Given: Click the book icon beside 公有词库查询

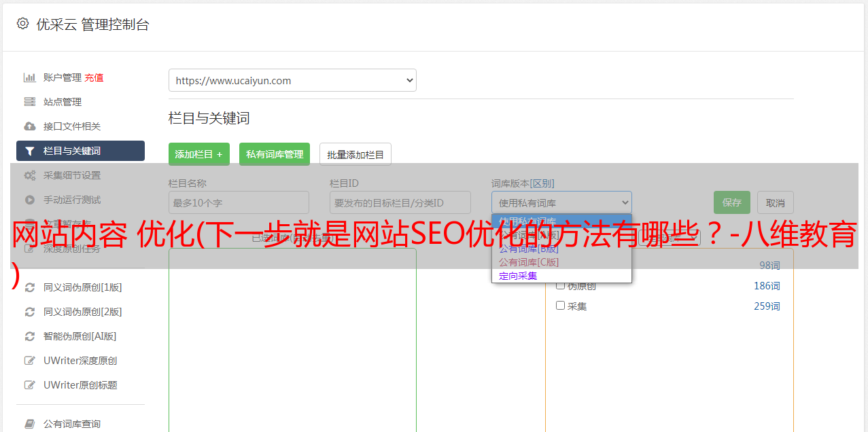Looking at the screenshot, I should (30, 424).
